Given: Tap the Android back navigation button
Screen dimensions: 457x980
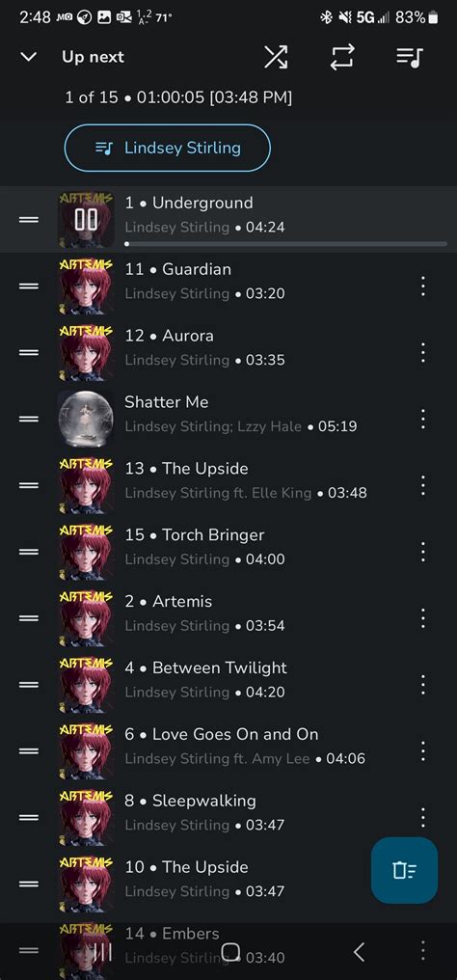Looking at the screenshot, I should [359, 952].
